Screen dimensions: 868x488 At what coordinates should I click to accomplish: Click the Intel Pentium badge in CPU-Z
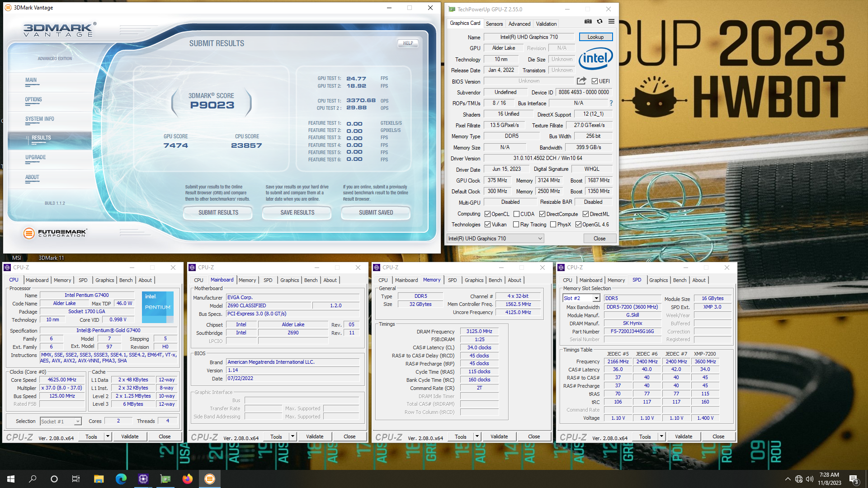tap(157, 307)
